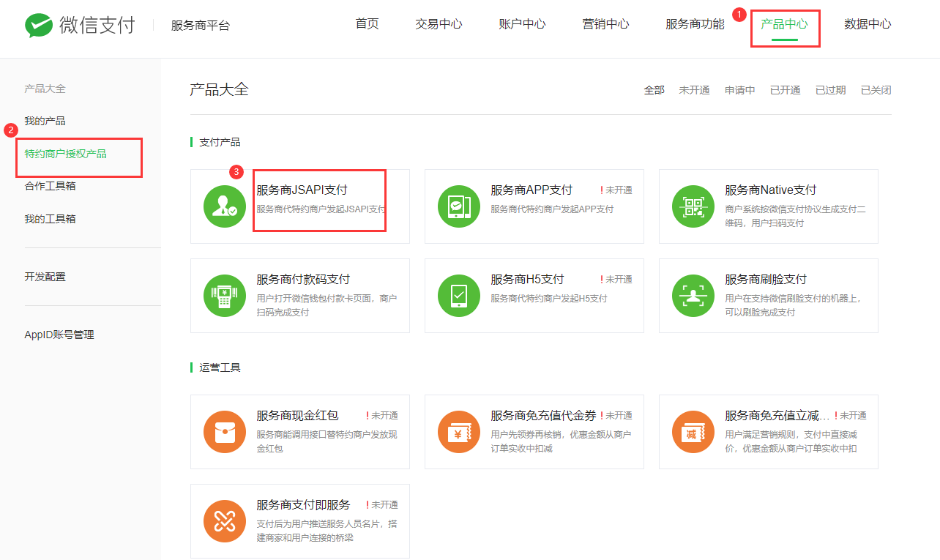Image resolution: width=940 pixels, height=560 pixels.
Task: Open the 服务商免充值代金券 product title
Action: click(x=543, y=415)
